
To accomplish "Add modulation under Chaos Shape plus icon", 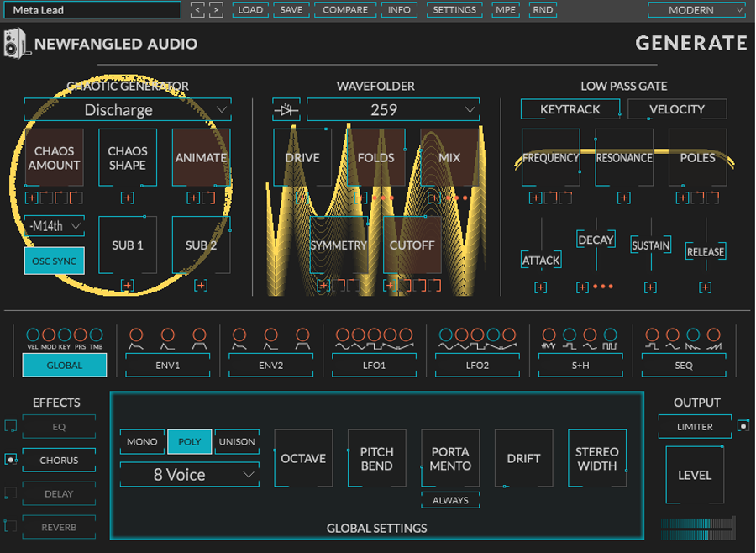I will (128, 197).
